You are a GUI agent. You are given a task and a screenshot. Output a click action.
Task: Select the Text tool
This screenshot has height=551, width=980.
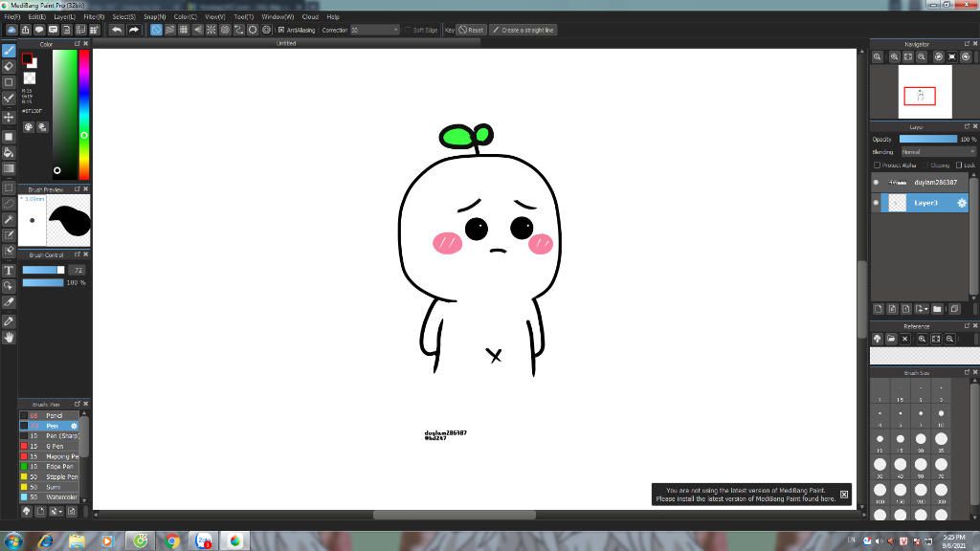tap(9, 271)
